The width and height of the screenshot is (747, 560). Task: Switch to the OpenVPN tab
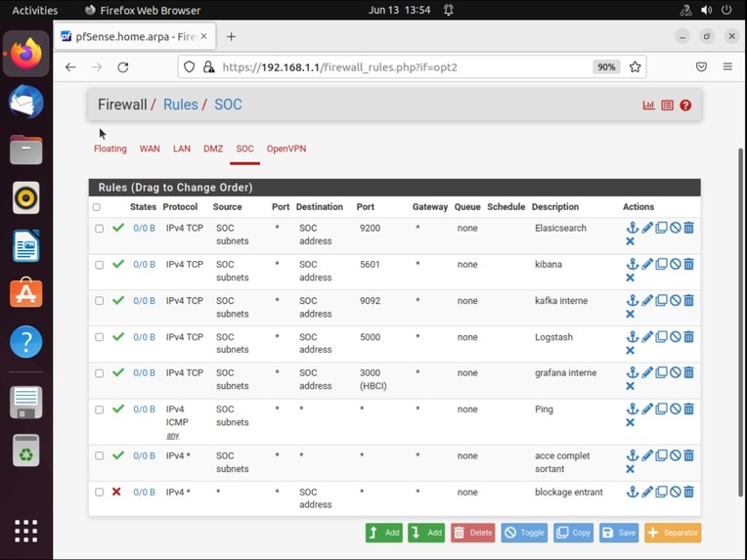click(286, 149)
